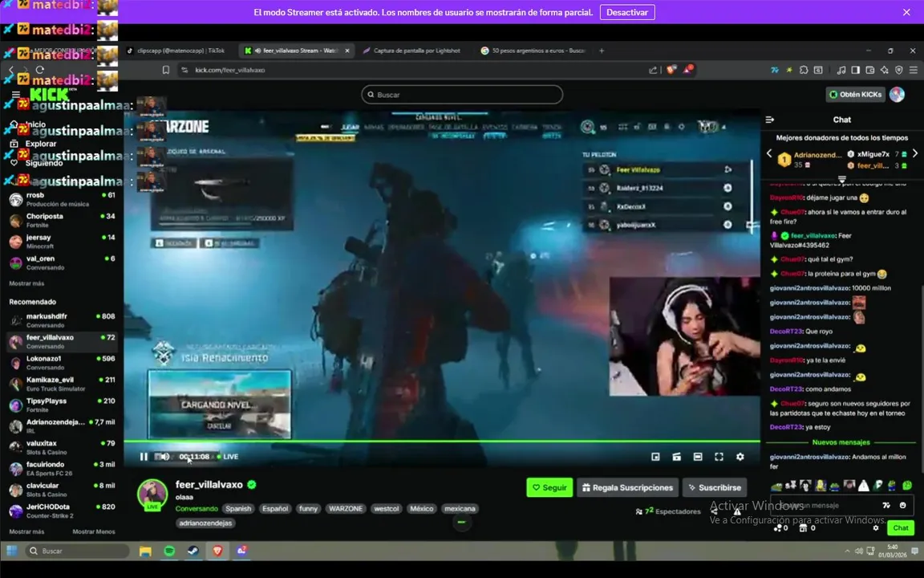Click the create clip icon in player

point(676,457)
